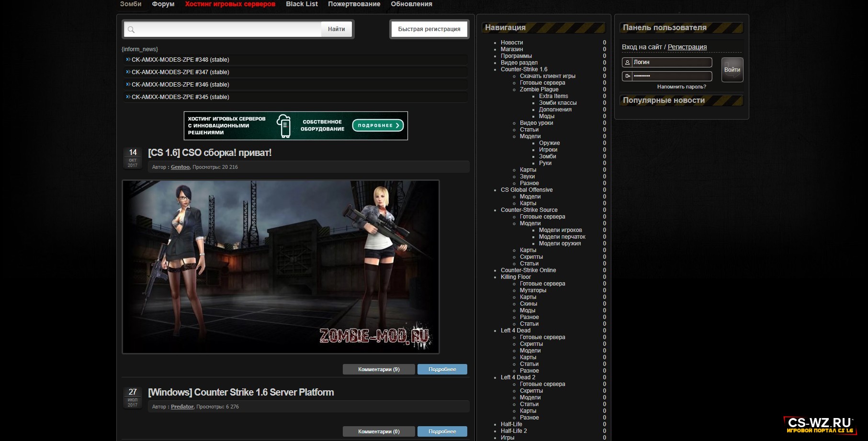Screen dimensions: 868x441
Task: Open Оружие models navigation link
Action: (x=549, y=143)
